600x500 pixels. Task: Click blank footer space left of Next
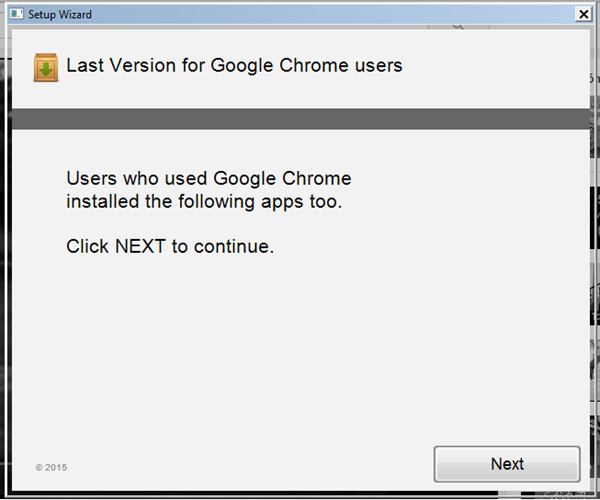(250, 465)
